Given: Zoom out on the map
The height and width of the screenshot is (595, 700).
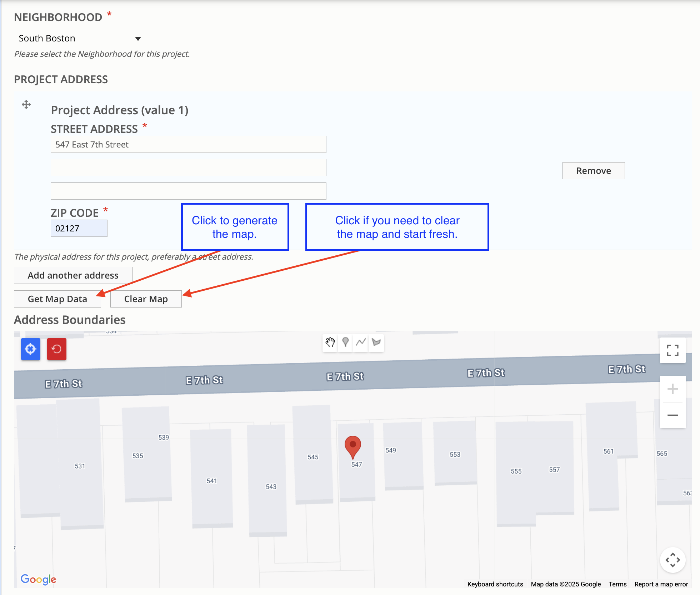Looking at the screenshot, I should tap(672, 415).
